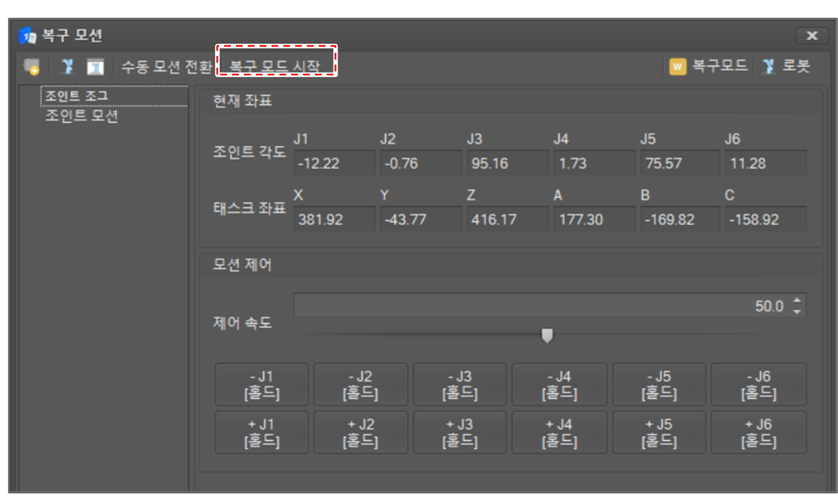Click the 복구 모션 window title icon
This screenshot has width=838, height=504.
pyautogui.click(x=27, y=36)
